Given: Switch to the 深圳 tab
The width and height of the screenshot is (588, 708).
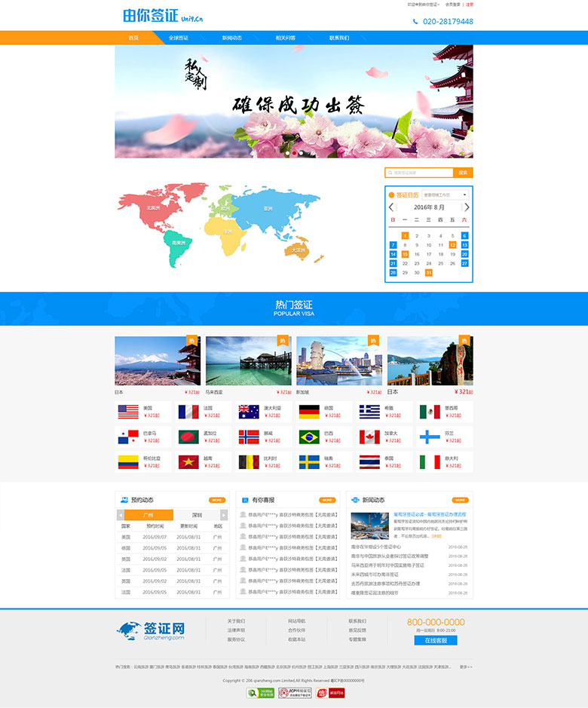Looking at the screenshot, I should (197, 515).
